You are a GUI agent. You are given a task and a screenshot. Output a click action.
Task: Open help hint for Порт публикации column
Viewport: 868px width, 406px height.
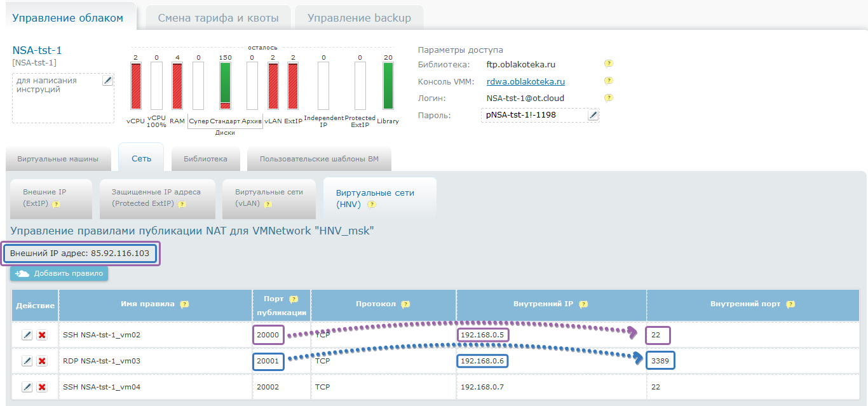[x=293, y=299]
